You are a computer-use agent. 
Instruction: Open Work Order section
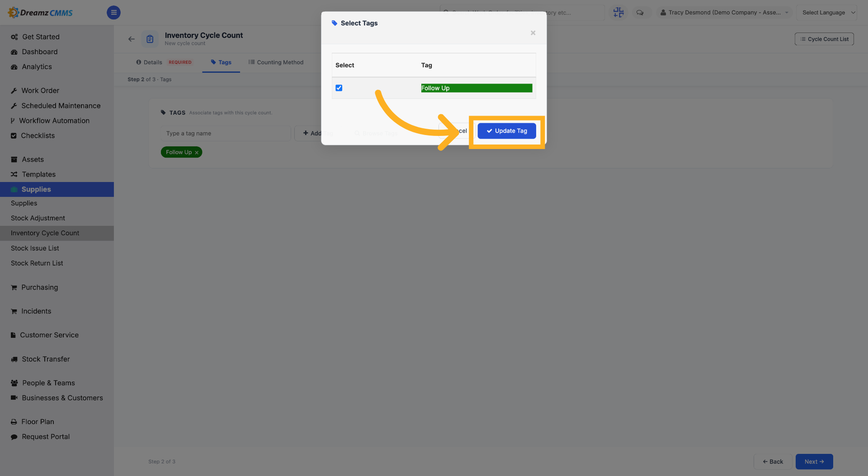tap(40, 91)
